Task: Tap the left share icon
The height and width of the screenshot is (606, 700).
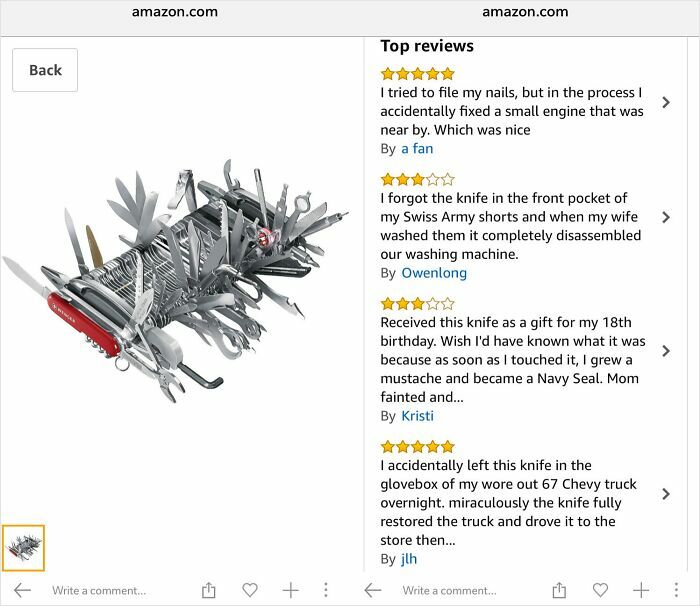Action: point(209,590)
